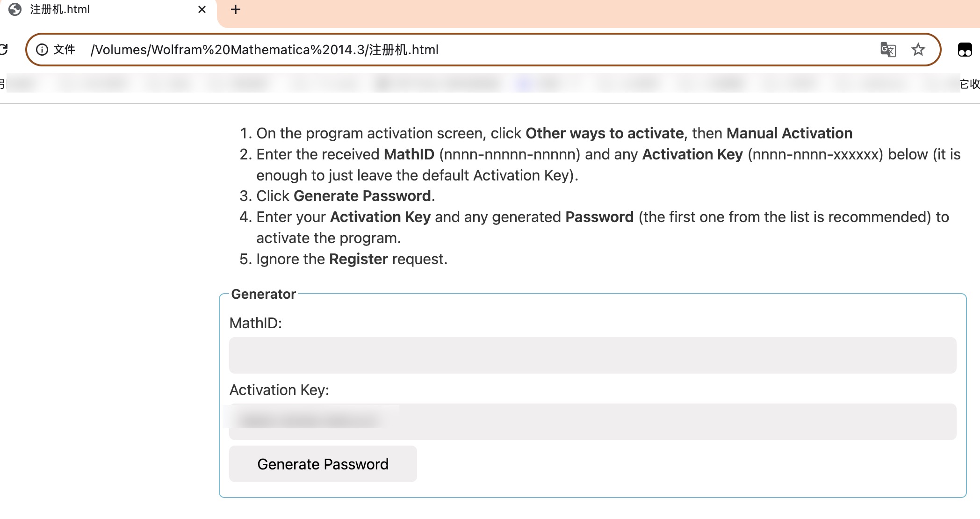The height and width of the screenshot is (519, 980).
Task: Click the Generator fieldset legend
Action: [263, 294]
